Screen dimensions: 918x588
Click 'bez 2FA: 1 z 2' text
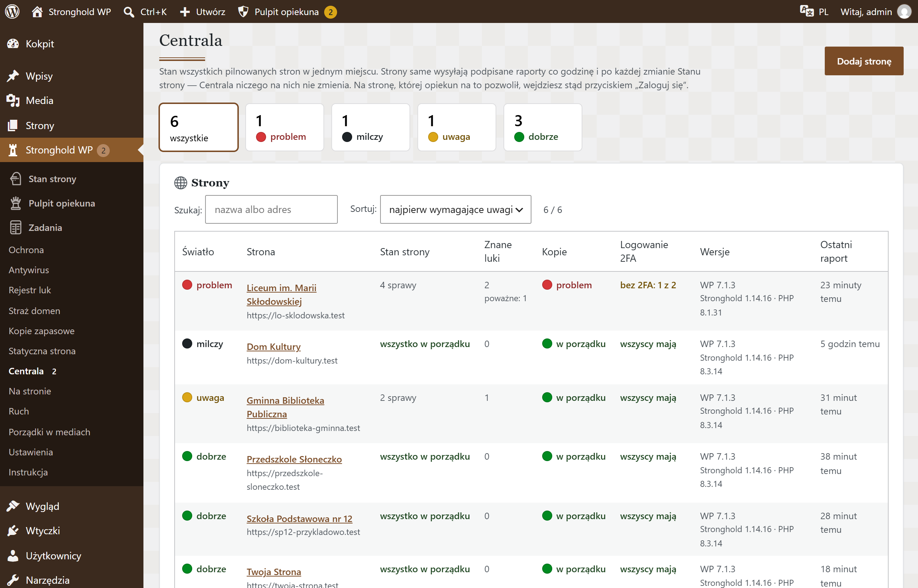pos(648,285)
